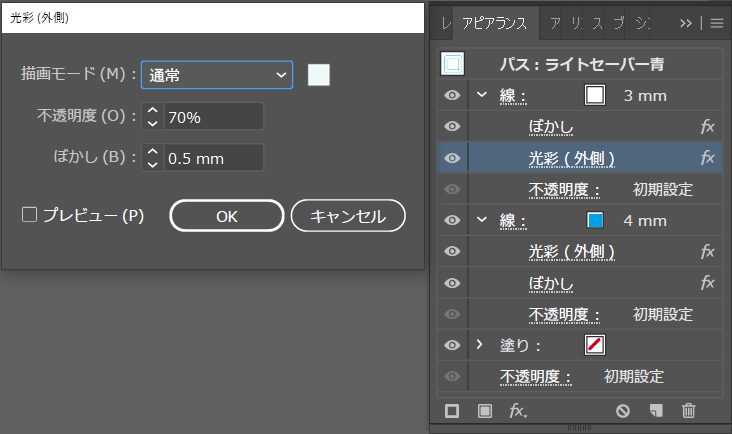Screen dimensions: 732x434
Task: Click the 塗り none-fill swatch
Action: click(x=595, y=345)
